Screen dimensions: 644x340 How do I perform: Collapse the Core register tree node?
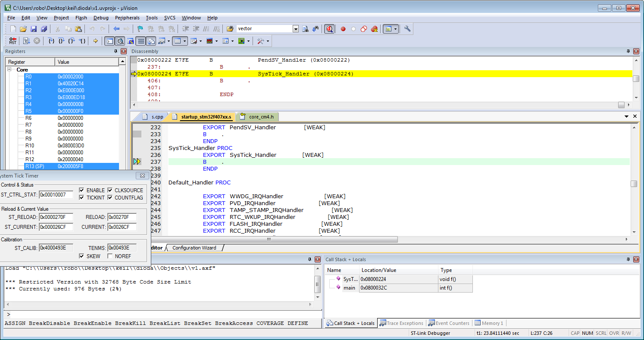(9, 70)
